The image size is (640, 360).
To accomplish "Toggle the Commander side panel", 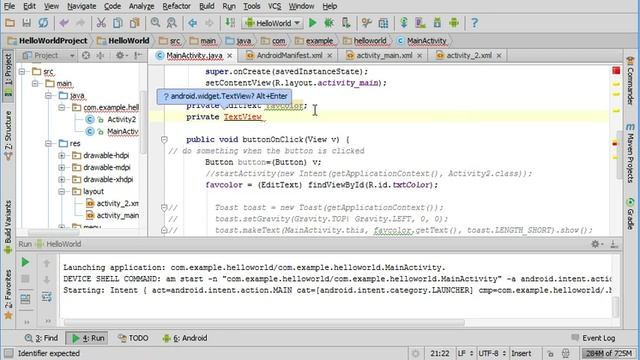I will coord(631,81).
